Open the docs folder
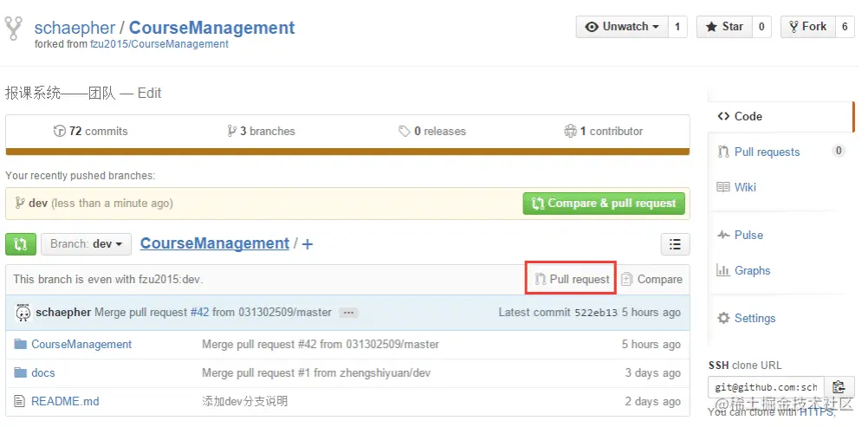 pos(43,372)
